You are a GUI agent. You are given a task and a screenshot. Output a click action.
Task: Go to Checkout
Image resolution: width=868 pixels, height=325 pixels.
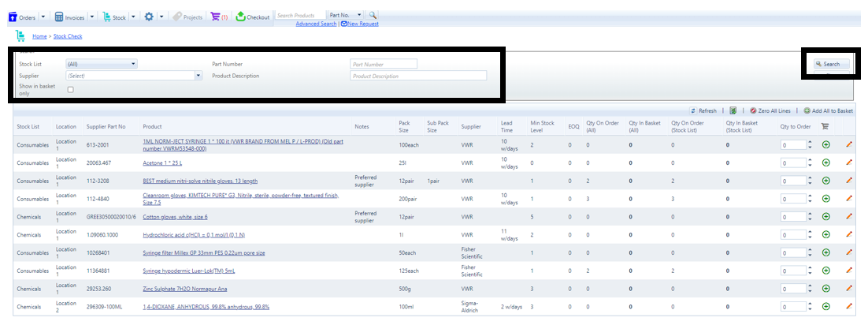pyautogui.click(x=253, y=17)
